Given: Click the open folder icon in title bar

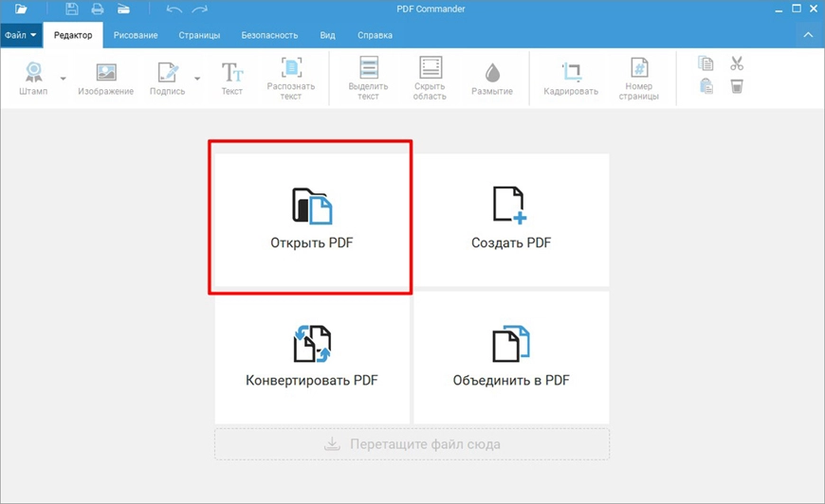Looking at the screenshot, I should pos(21,9).
